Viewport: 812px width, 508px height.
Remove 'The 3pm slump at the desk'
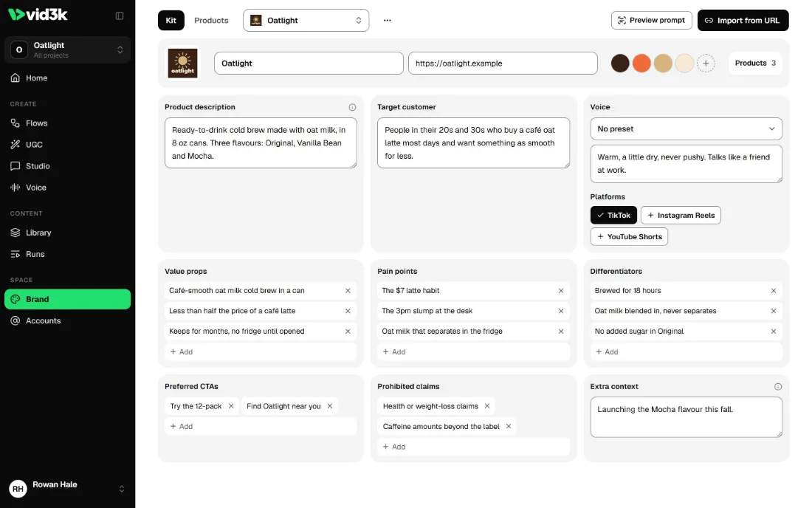561,311
